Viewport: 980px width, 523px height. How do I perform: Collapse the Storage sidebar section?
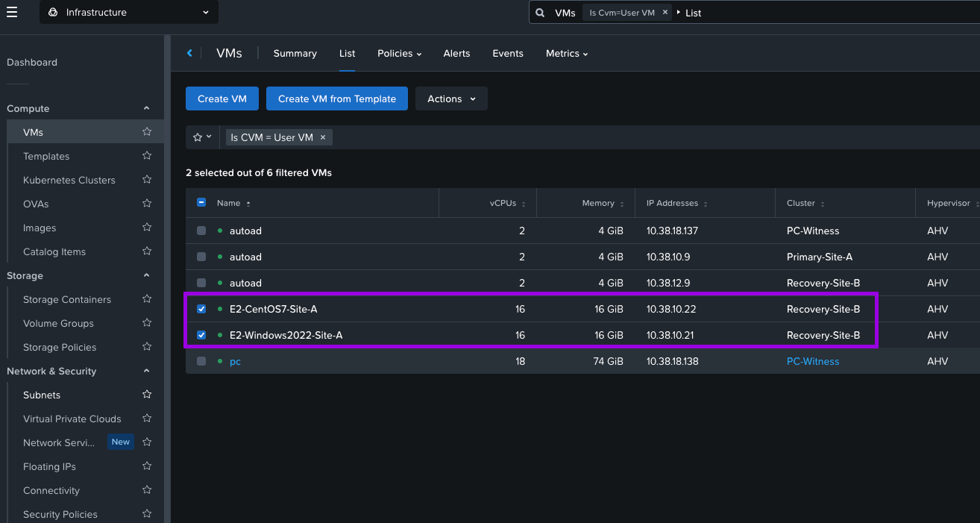(x=146, y=275)
